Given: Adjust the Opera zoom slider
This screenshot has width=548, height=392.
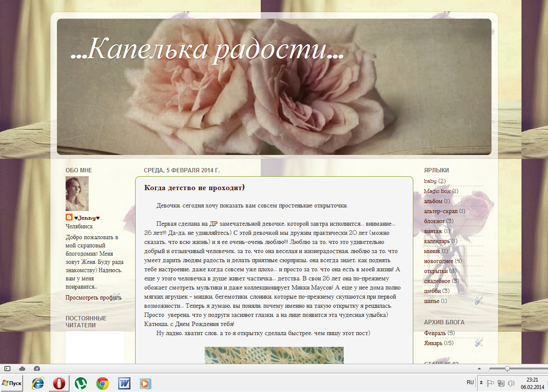Looking at the screenshot, I should tap(507, 369).
